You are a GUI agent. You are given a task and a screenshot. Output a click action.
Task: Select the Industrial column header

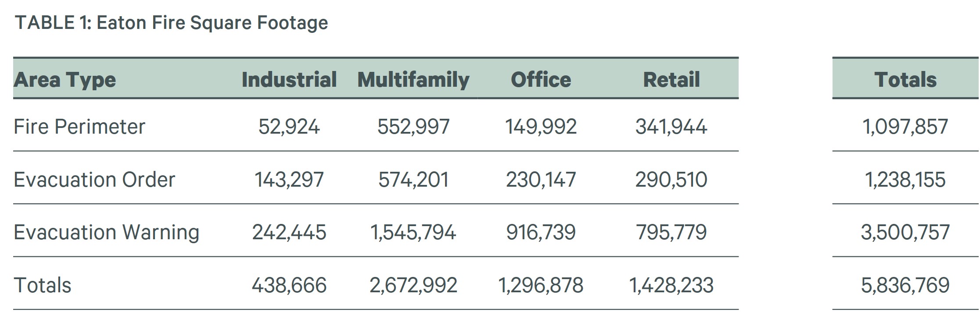(x=289, y=79)
